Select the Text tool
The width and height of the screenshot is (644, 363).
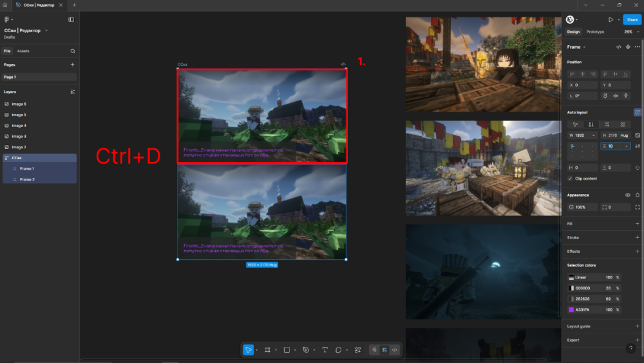coord(325,349)
